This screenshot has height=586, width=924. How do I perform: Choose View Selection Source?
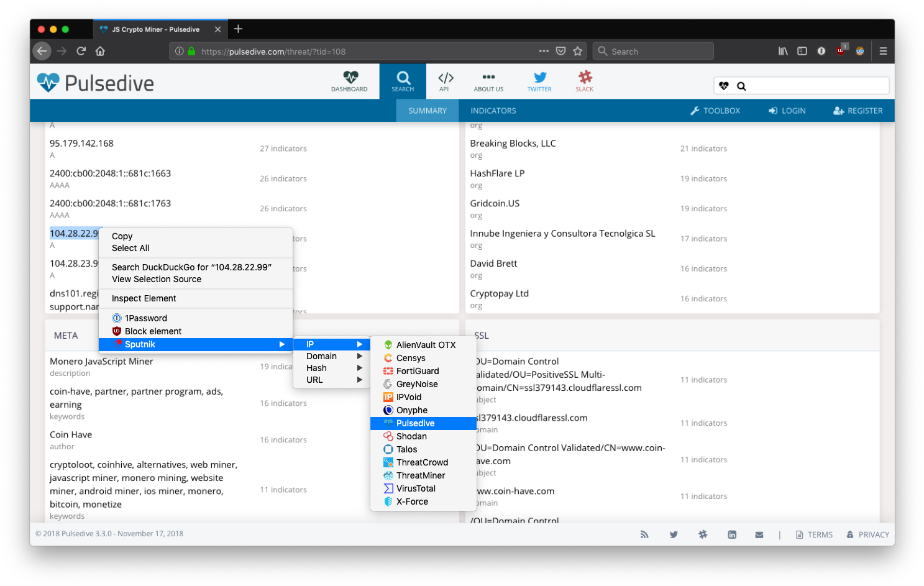click(196, 279)
